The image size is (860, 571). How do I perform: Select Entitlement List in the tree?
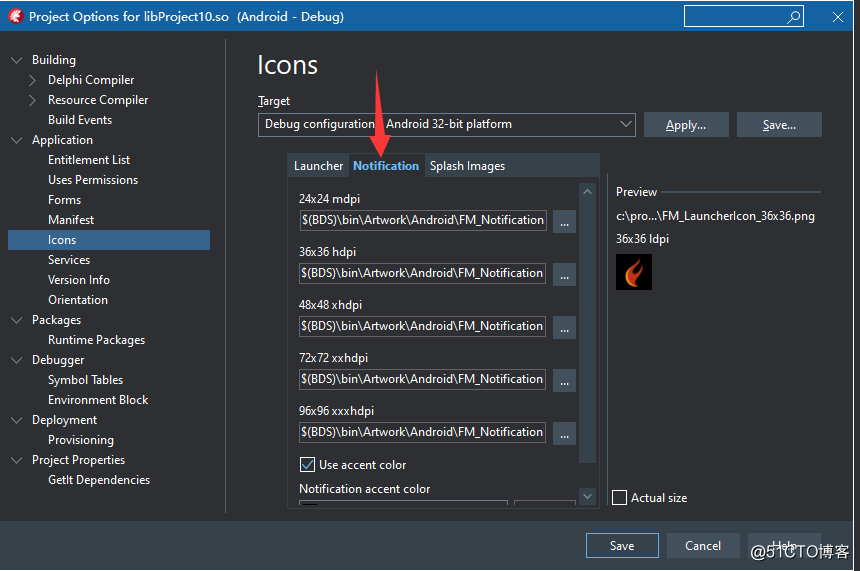click(89, 160)
